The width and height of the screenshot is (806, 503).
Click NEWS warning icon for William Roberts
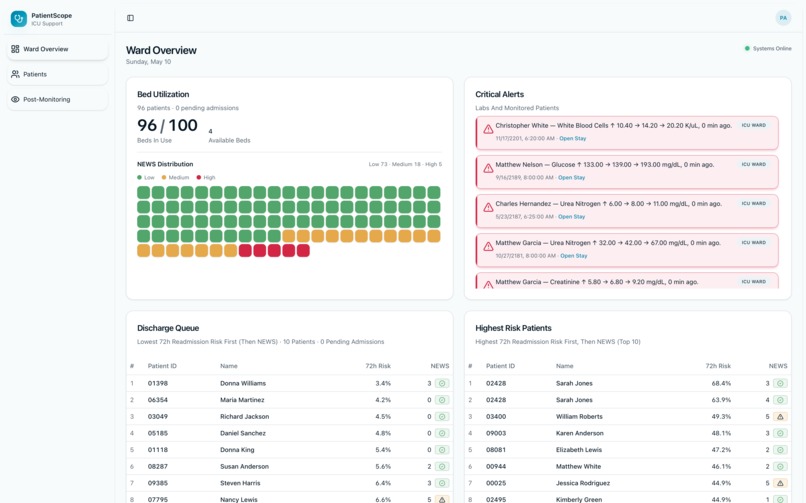780,417
